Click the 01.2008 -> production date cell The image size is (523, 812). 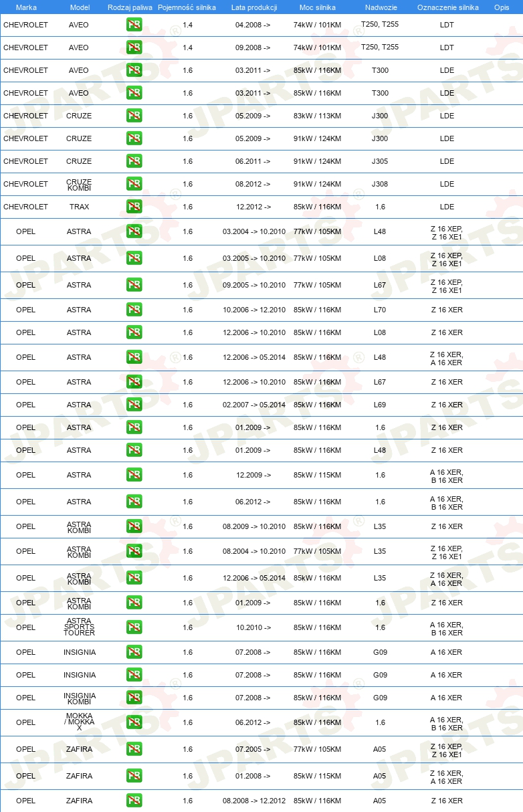coord(253,776)
